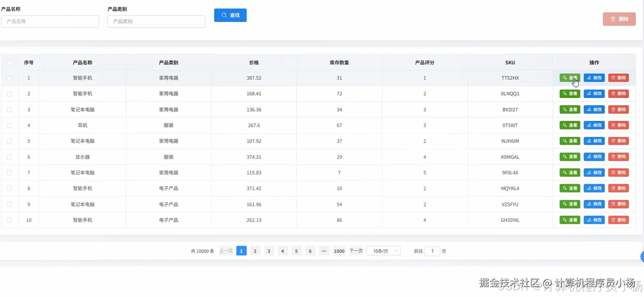Image resolution: width=644 pixels, height=297 pixels.
Task: Tick the checkbox for row 4
Action: (x=9, y=125)
